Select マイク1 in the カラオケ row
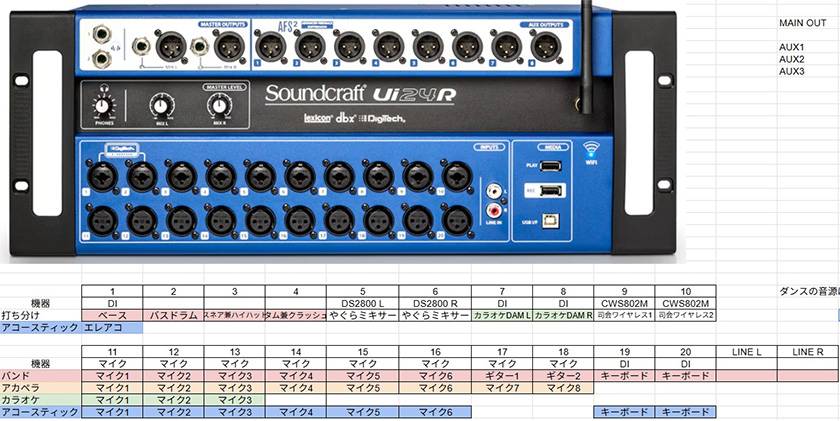Screen dimensions: 840x421 (112, 400)
